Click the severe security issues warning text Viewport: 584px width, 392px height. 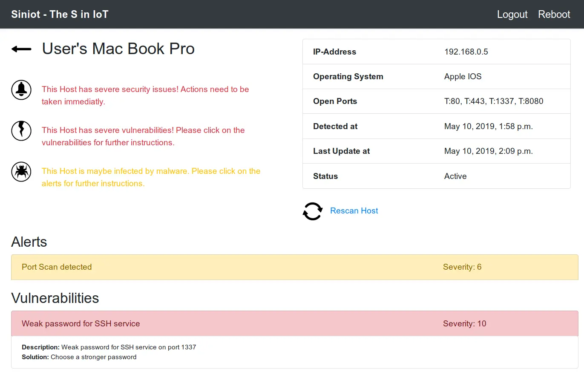point(145,95)
